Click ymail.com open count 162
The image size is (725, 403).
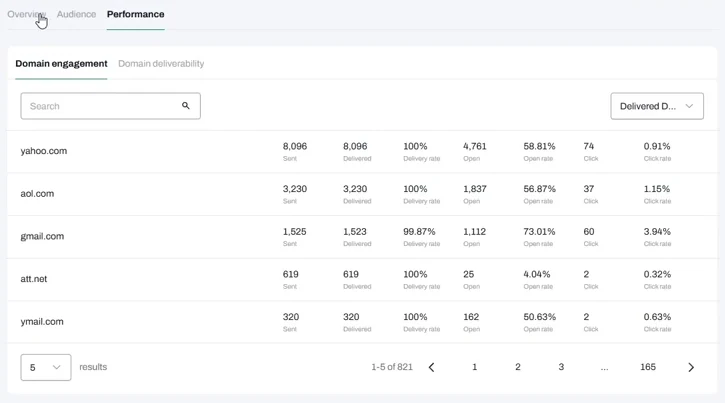[471, 317]
